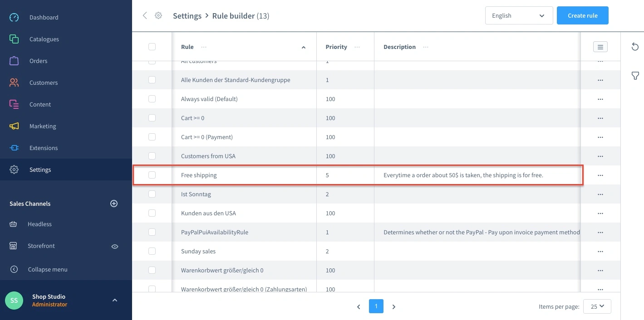The width and height of the screenshot is (644, 320).
Task: Select all rules with header checkbox
Action: (x=152, y=47)
